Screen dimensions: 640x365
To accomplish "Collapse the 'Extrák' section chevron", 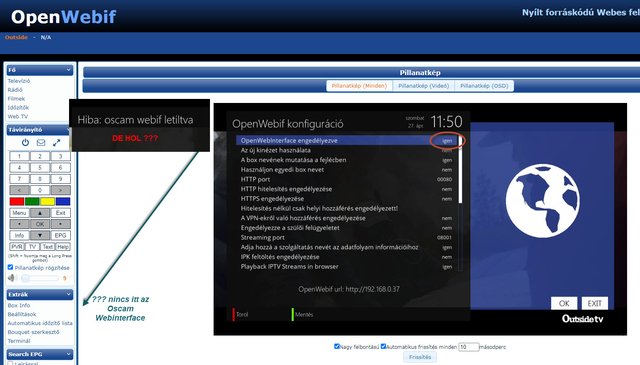I will [69, 294].
